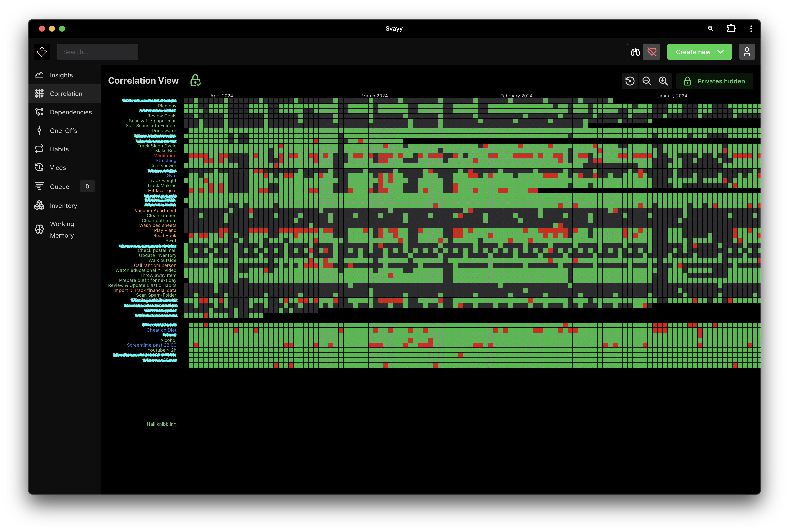The width and height of the screenshot is (789, 532).
Task: Click the Scan & file paper mail label
Action: coord(153,121)
